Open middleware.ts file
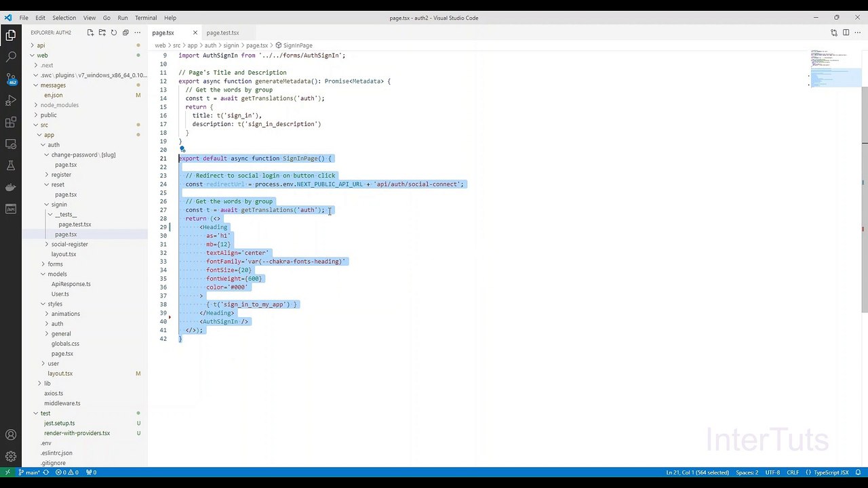This screenshot has width=868, height=488. tap(62, 403)
